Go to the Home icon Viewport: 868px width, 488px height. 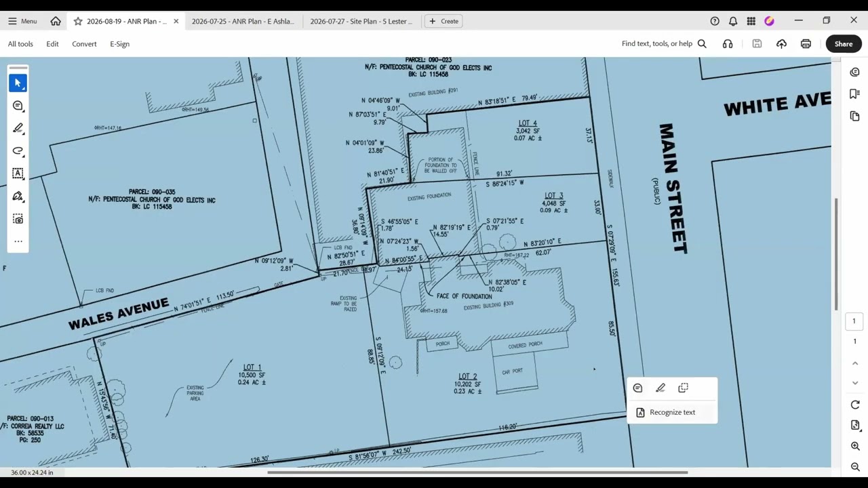pyautogui.click(x=56, y=21)
